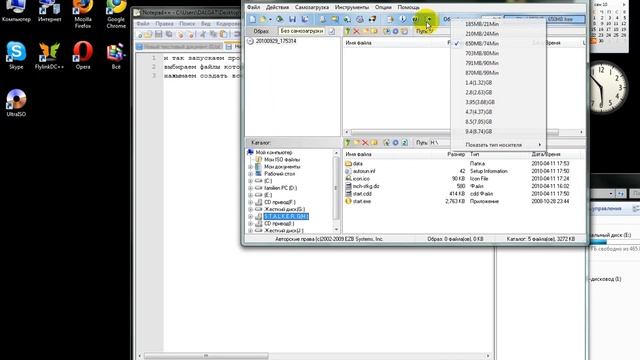Image resolution: width=640 pixels, height=360 pixels.
Task: Open Google Chrome desktop shortcut
Action: (116, 14)
